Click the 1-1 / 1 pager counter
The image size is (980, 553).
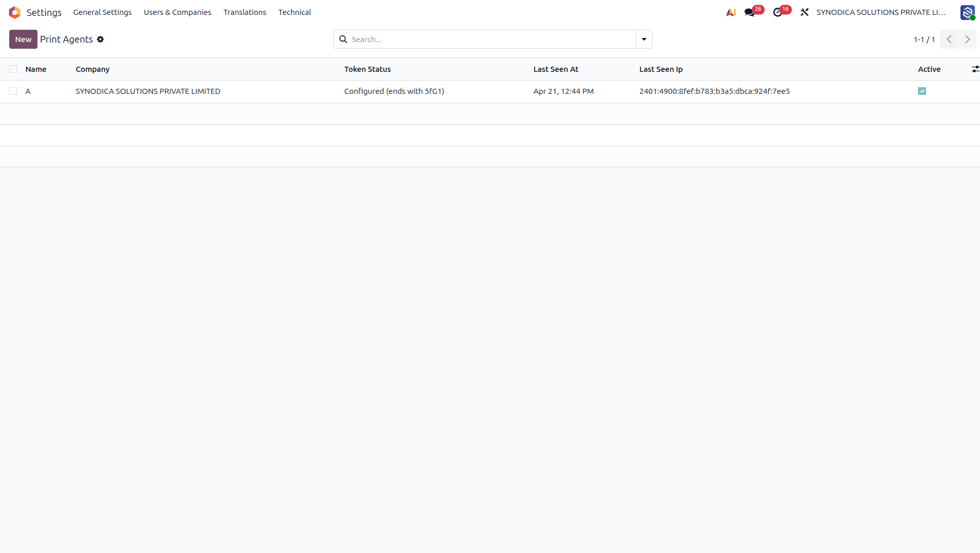click(924, 39)
